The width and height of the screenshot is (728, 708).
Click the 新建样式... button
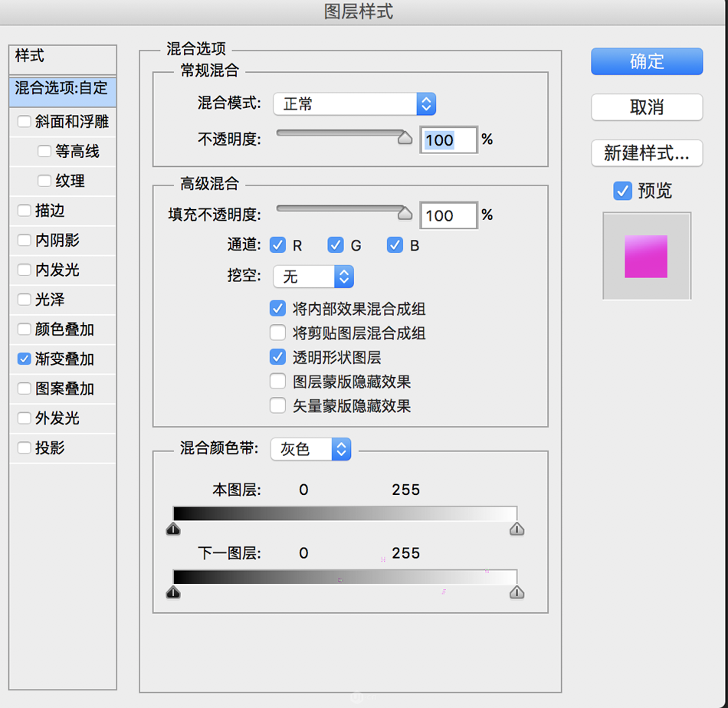[647, 153]
